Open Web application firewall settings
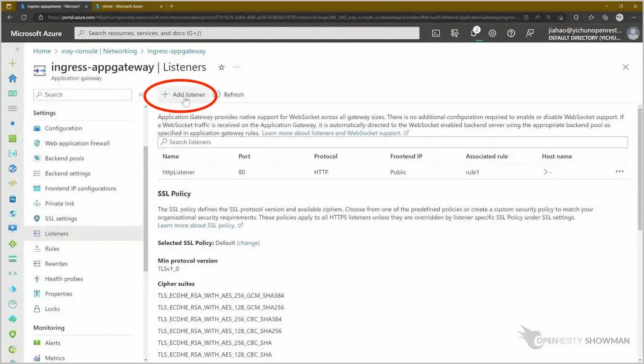The height and width of the screenshot is (364, 644). pyautogui.click(x=77, y=143)
